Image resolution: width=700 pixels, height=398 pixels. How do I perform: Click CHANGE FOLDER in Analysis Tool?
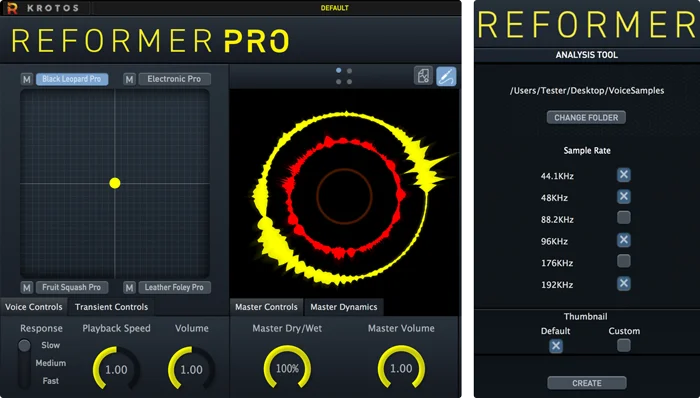[x=586, y=118]
